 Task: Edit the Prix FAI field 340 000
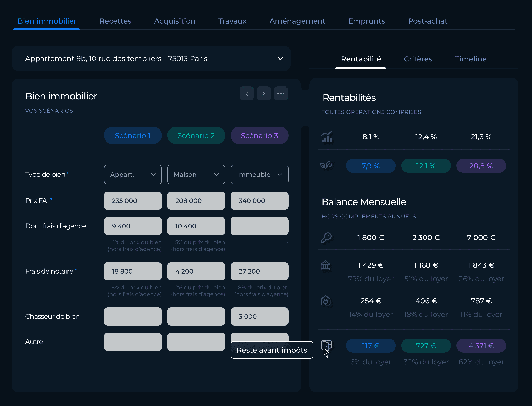[259, 201]
